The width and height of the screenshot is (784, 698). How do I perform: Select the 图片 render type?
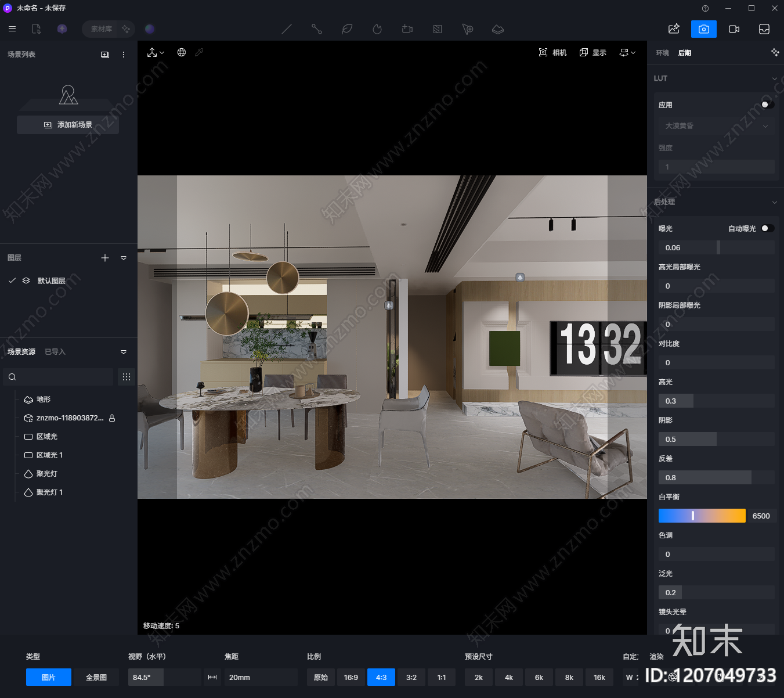(49, 677)
